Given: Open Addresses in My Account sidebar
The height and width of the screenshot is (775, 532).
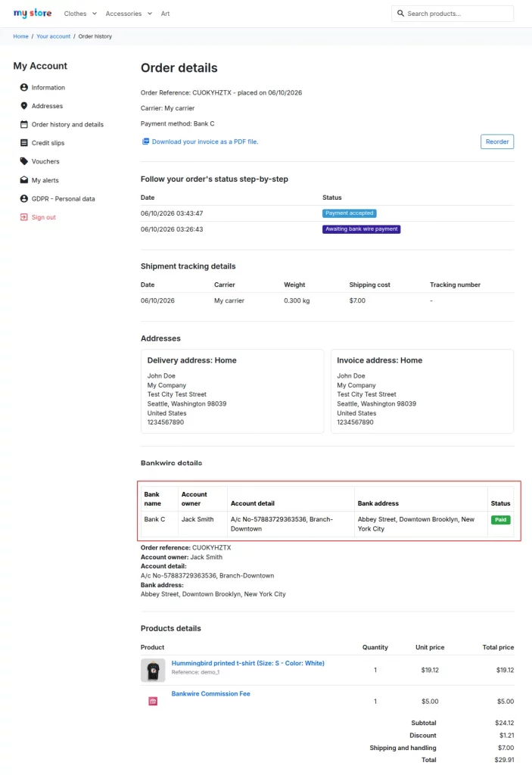Looking at the screenshot, I should click(47, 106).
